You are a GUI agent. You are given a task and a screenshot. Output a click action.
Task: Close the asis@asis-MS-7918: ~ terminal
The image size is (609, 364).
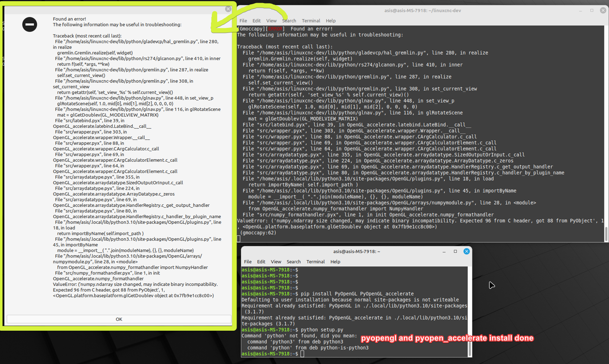(x=467, y=252)
